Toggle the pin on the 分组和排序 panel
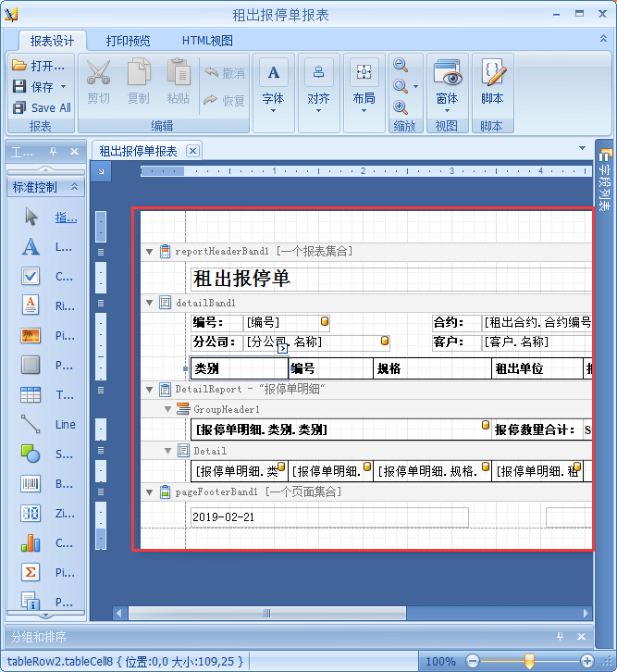Screen dimensions: 617x672 [x=560, y=638]
